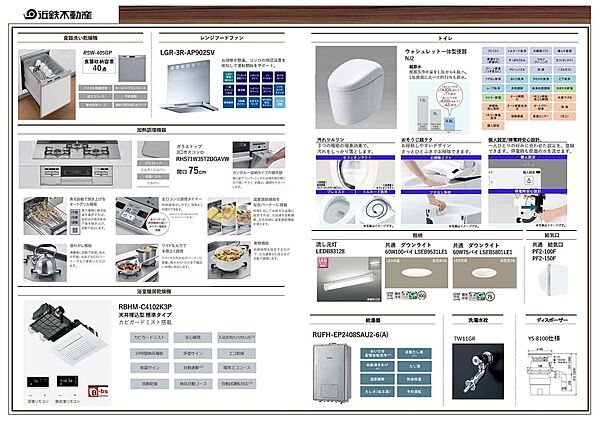Click the レンジフードファン section header
This screenshot has width=600, height=423.
click(222, 38)
